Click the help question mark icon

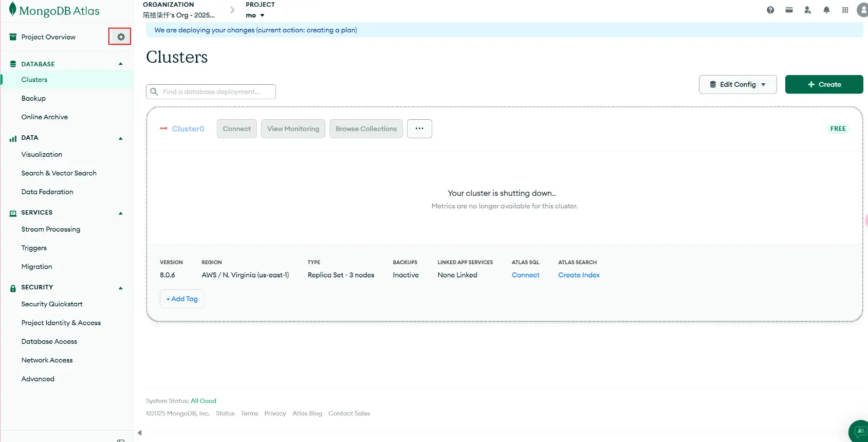tap(770, 10)
